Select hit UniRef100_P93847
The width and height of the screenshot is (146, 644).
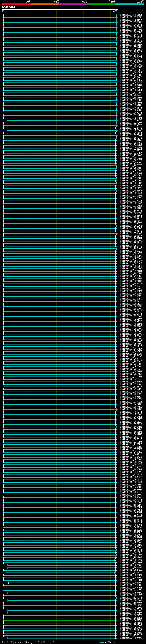pyautogui.click(x=131, y=20)
